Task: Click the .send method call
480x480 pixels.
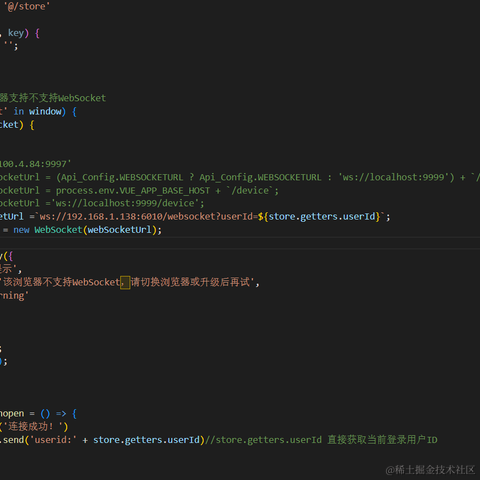Action: coord(12,440)
